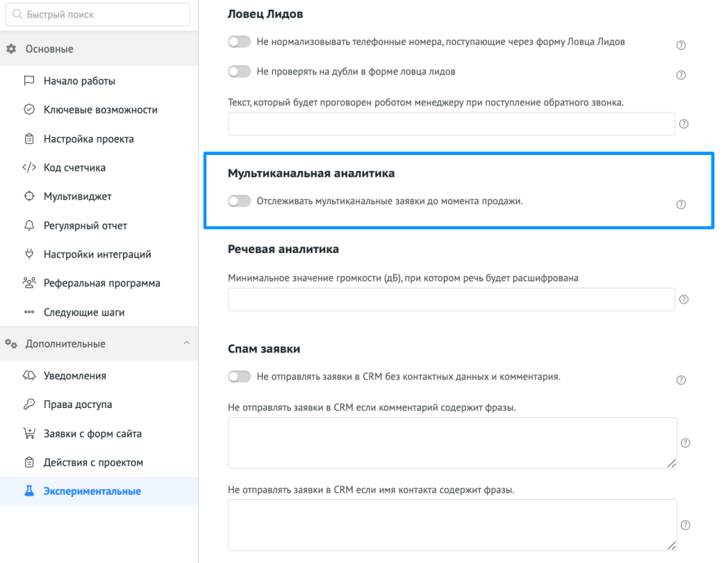This screenshot has height=563, width=728.
Task: Enable multichannel request tracking toggle
Action: click(240, 201)
